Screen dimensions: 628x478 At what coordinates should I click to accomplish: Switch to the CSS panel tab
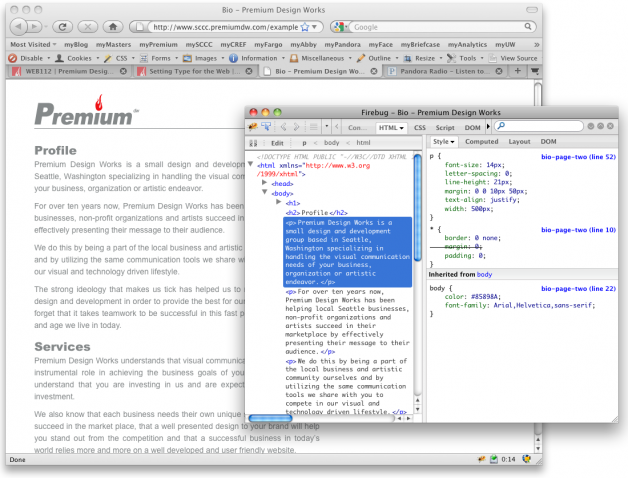pos(420,128)
